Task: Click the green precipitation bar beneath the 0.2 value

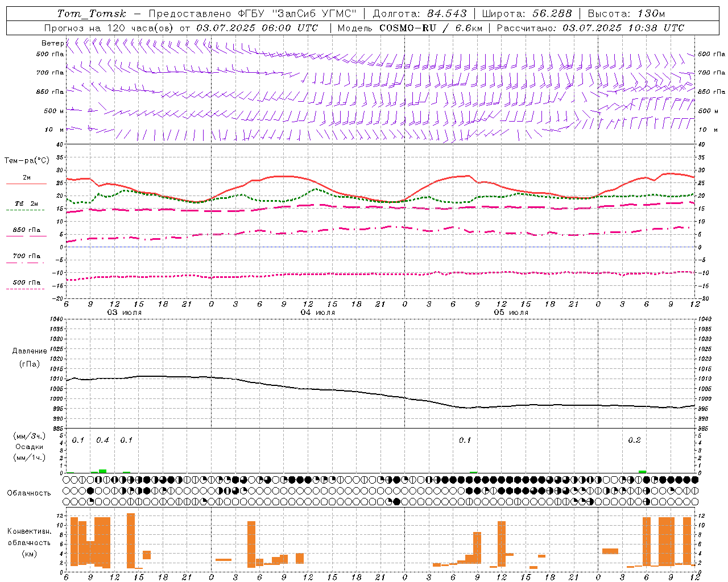Action: coord(642,472)
